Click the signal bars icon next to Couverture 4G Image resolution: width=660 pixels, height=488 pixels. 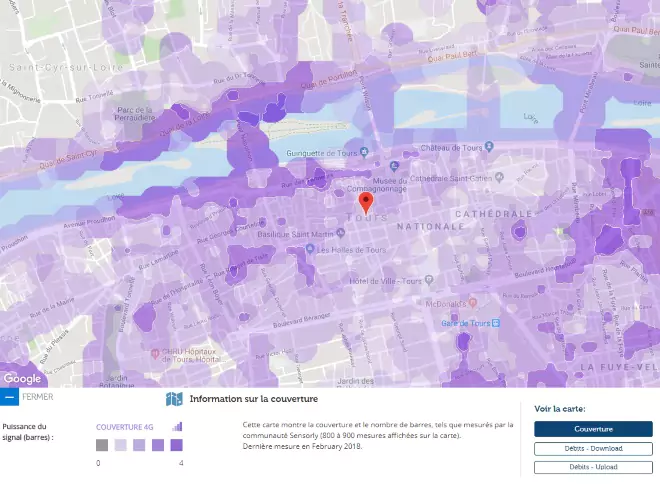pyautogui.click(x=177, y=426)
